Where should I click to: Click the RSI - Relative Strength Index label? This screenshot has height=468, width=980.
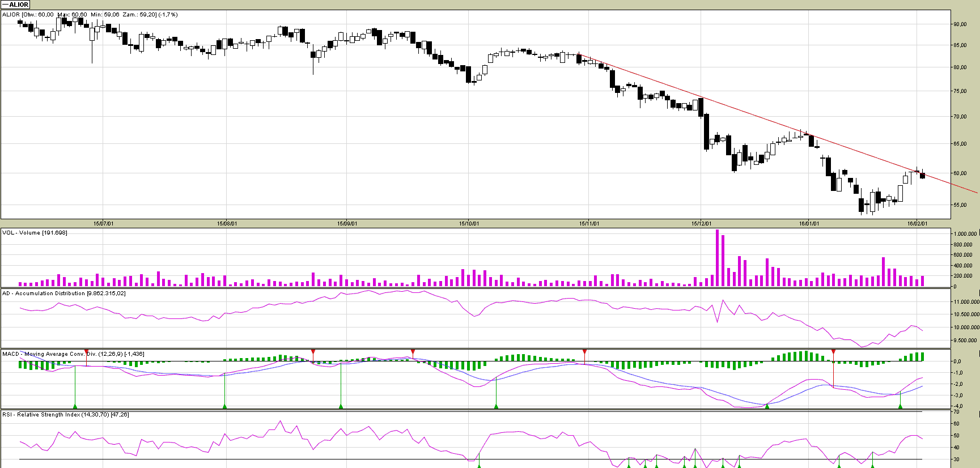65,415
